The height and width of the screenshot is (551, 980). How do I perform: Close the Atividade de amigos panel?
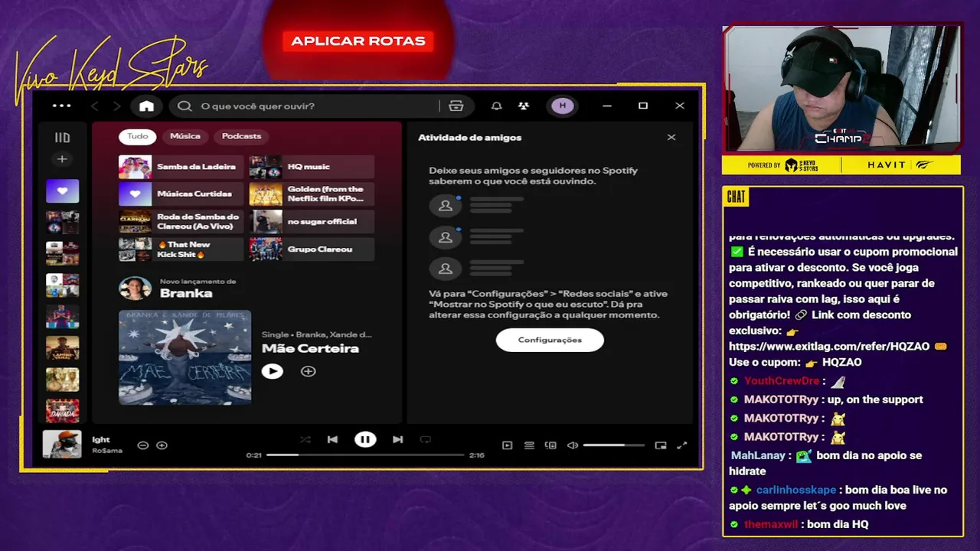[671, 137]
